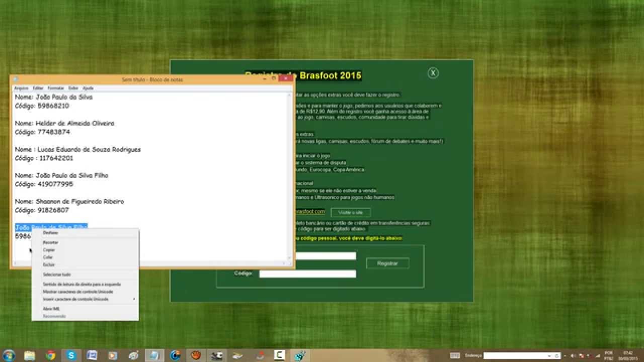The width and height of the screenshot is (644, 362).
Task: Launch Google Chrome from the taskbar
Action: [x=50, y=355]
